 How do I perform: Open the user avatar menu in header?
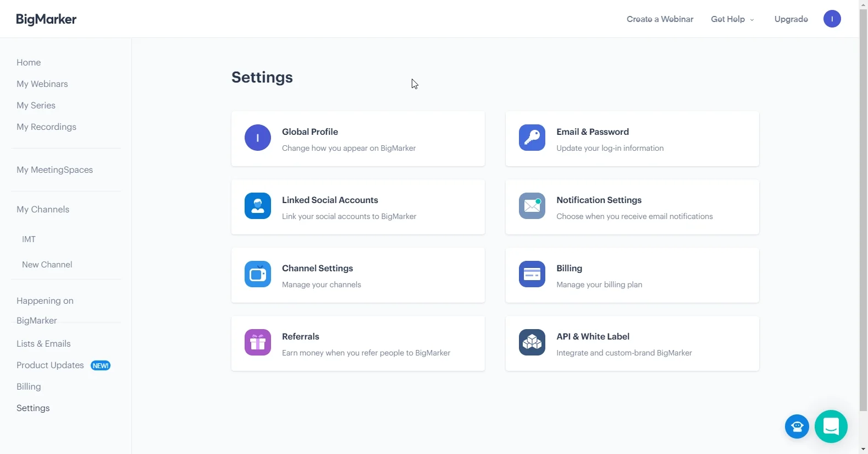(832, 19)
